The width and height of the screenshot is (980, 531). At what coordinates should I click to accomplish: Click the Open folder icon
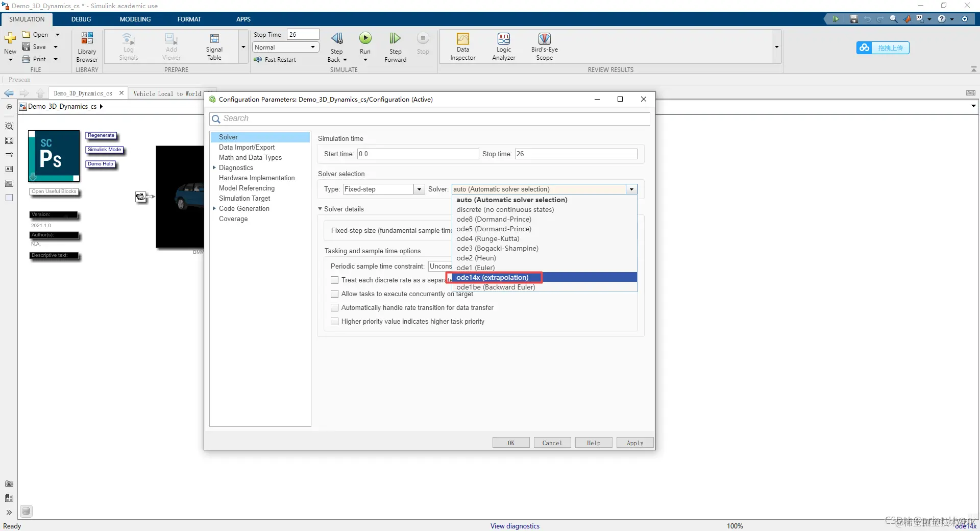tap(26, 35)
